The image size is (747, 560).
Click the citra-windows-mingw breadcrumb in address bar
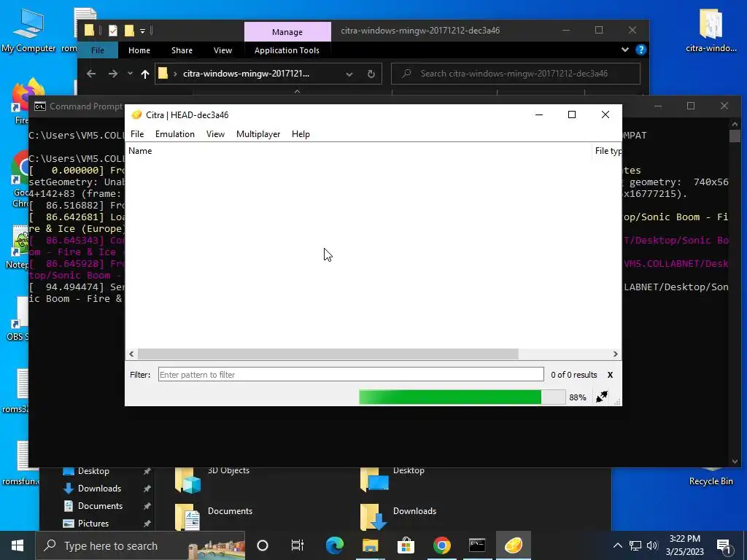pos(246,74)
